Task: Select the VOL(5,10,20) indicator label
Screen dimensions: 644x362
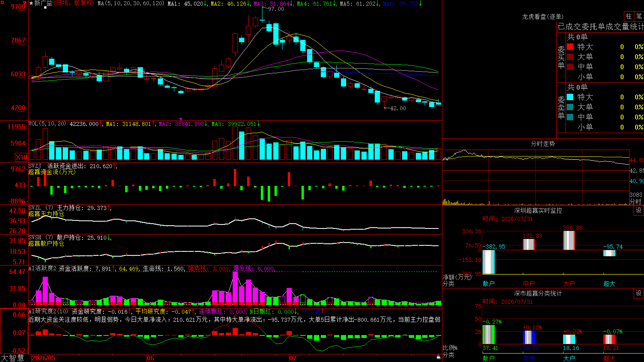Action: 47,124
